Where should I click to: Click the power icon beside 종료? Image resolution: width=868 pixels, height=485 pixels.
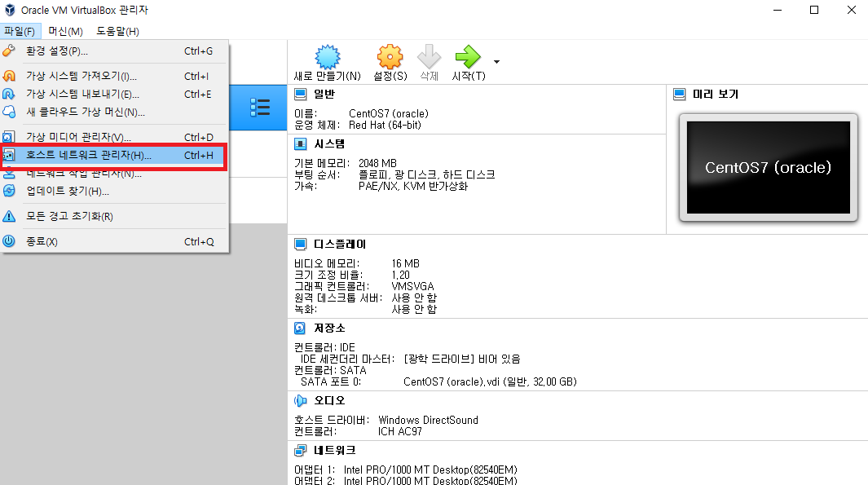(x=9, y=241)
